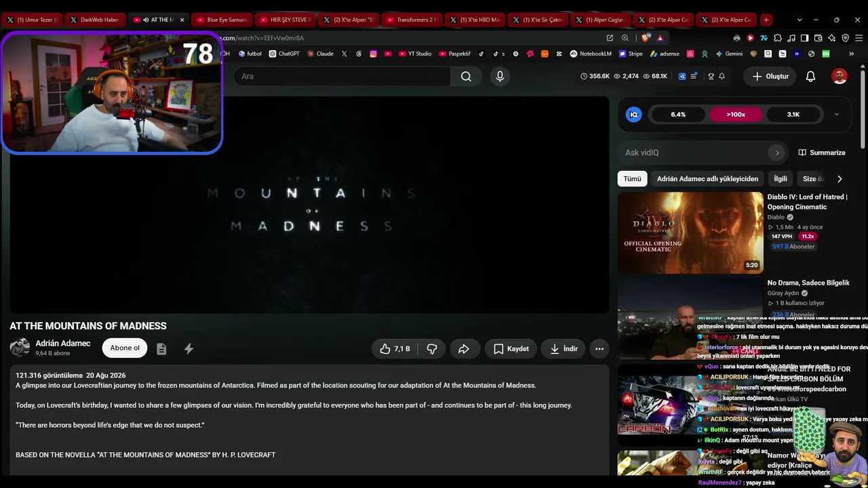Switch to the Umur Tezer X tab
Screen dimensions: 868x488
(x=32, y=20)
